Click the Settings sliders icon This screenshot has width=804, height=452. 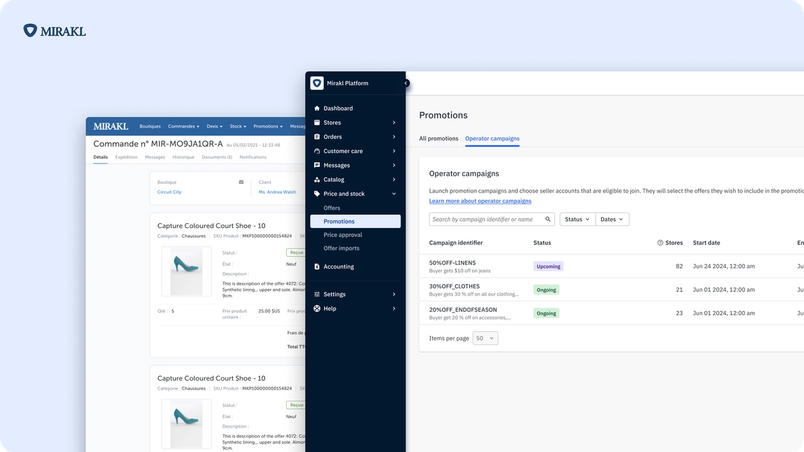[317, 294]
